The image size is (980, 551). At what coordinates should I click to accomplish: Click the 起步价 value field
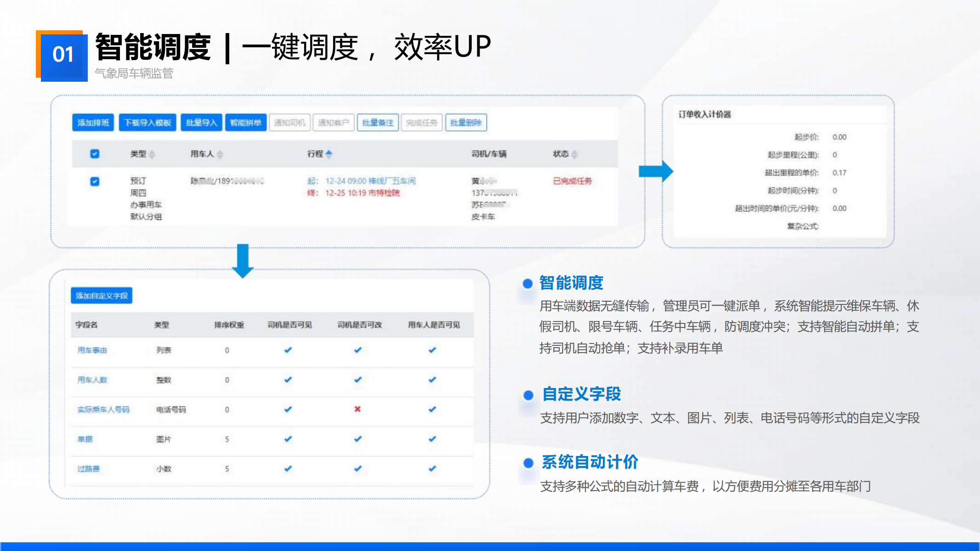pos(839,137)
